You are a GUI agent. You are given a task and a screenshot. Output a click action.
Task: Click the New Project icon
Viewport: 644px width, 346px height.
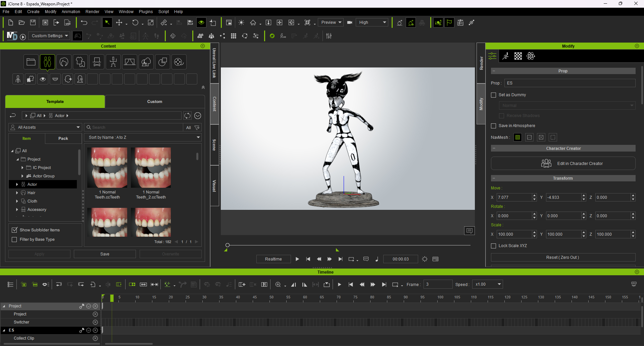[x=10, y=22]
